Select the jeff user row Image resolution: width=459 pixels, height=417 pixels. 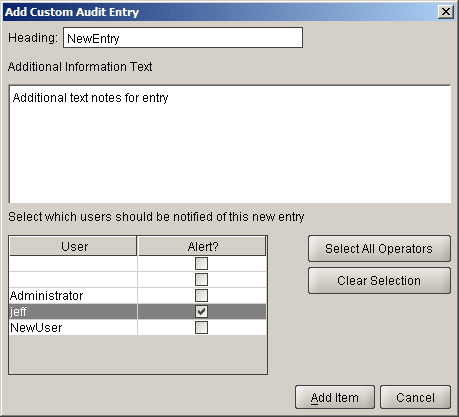coord(138,312)
